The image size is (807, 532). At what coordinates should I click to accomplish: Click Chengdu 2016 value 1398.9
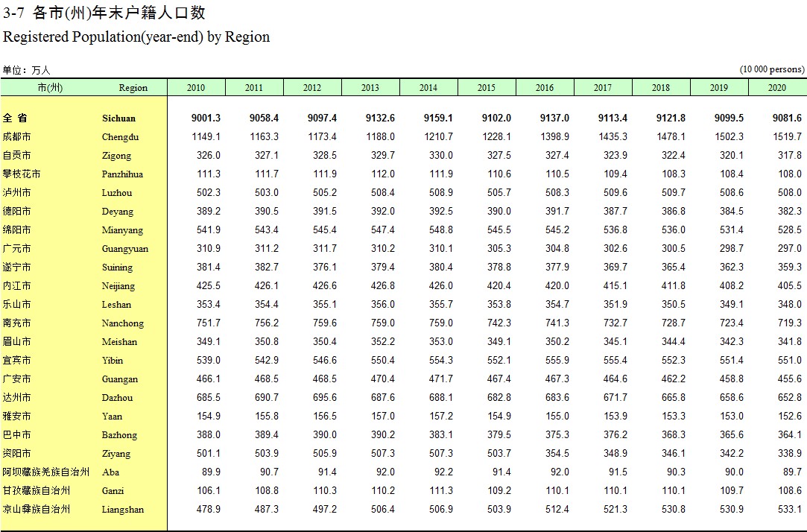point(554,136)
